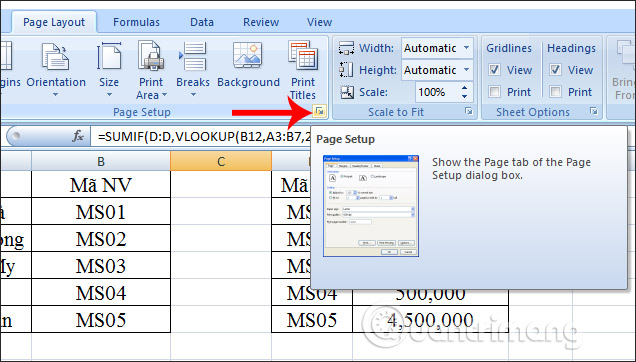Open the Scale to Fit dialog launcher

click(x=469, y=111)
